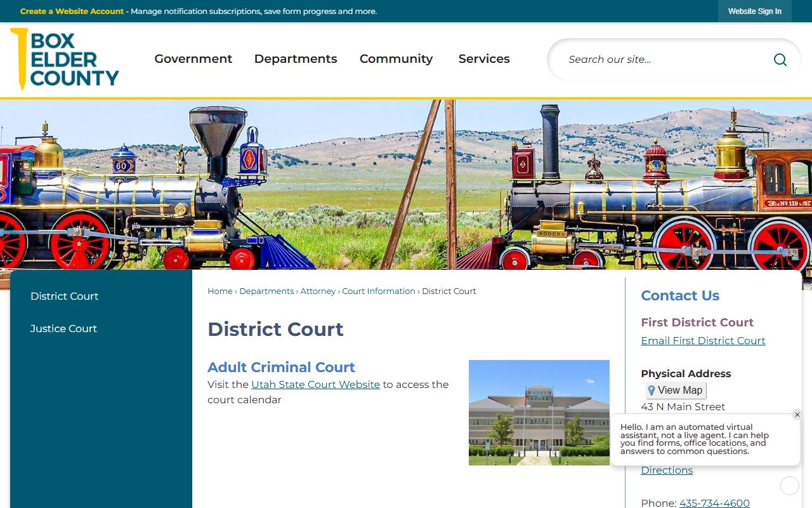Go to Home breadcrumb
The image size is (812, 508).
(x=220, y=291)
